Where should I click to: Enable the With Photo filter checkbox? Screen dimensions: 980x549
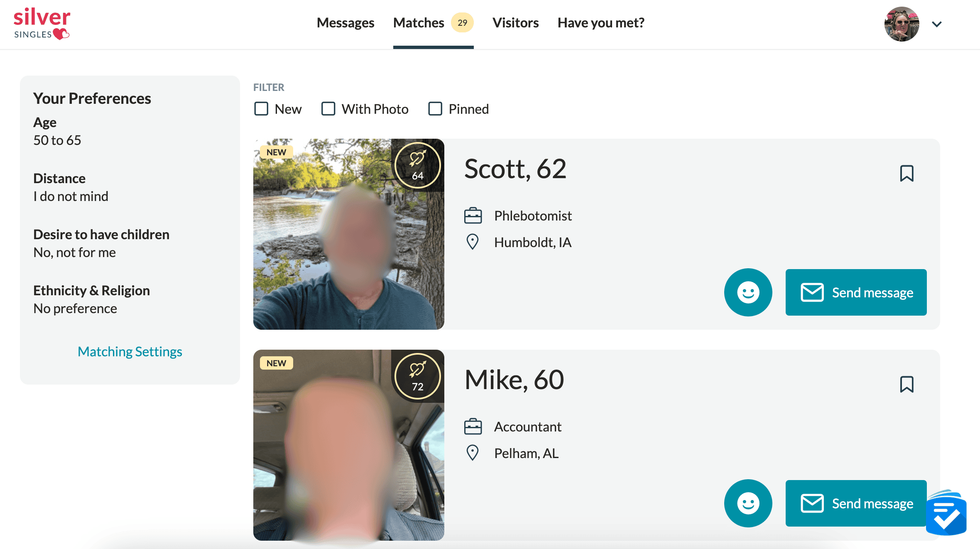click(x=328, y=108)
